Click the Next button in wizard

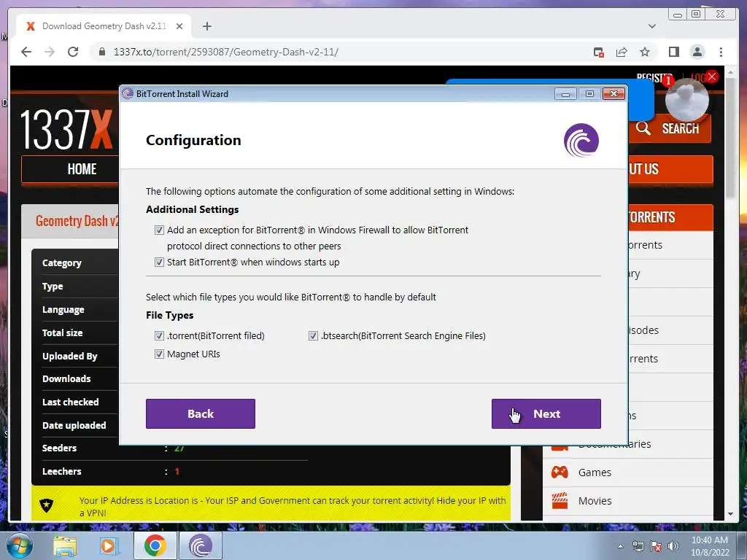click(x=546, y=414)
